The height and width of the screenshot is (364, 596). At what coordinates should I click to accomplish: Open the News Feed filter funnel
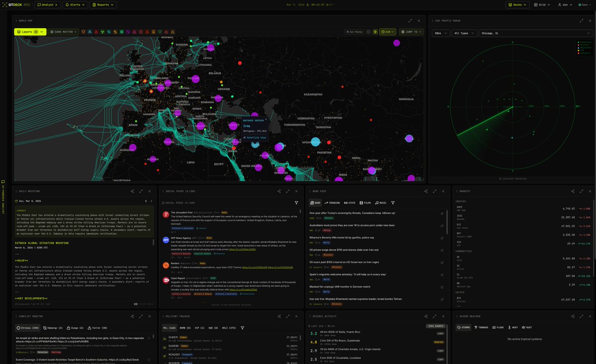393,203
